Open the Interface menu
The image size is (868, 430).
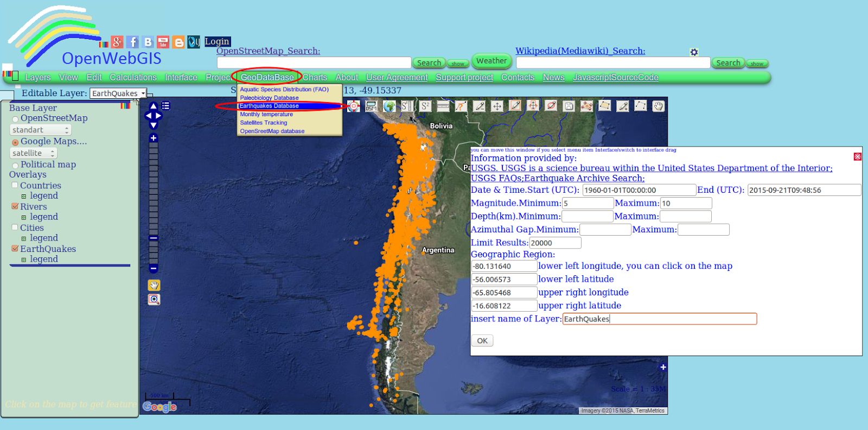click(181, 78)
